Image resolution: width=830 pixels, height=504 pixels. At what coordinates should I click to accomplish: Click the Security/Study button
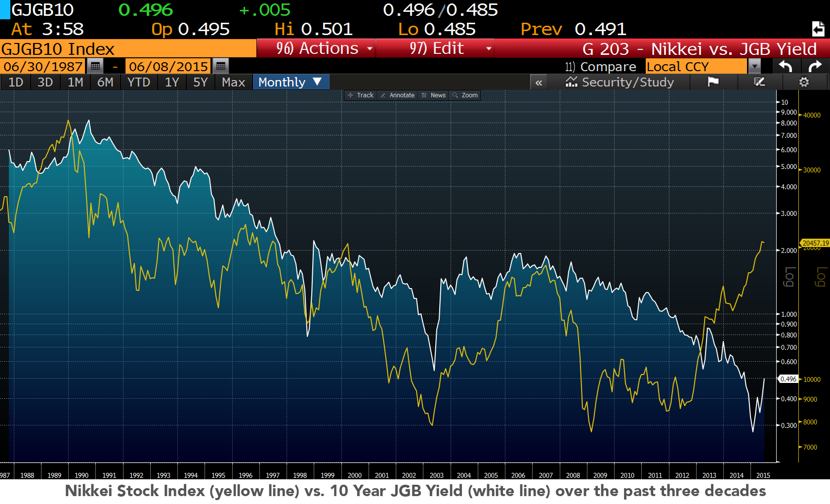pyautogui.click(x=620, y=82)
